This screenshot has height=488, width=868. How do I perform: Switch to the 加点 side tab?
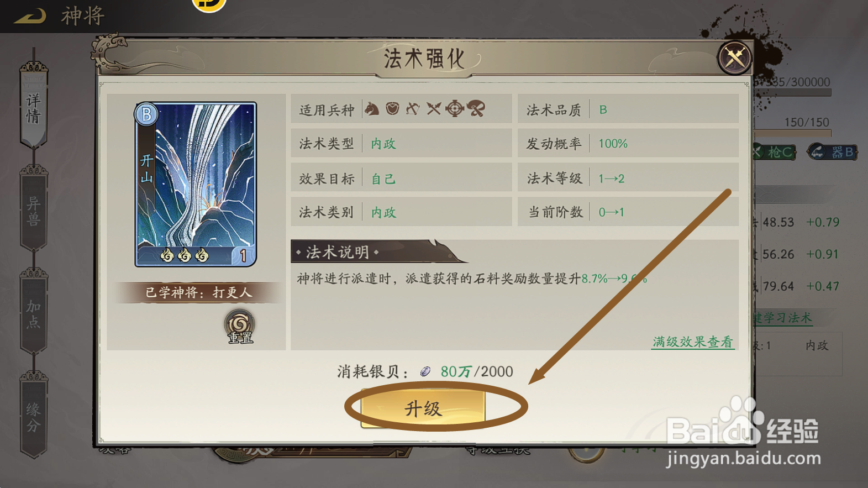[x=34, y=313]
